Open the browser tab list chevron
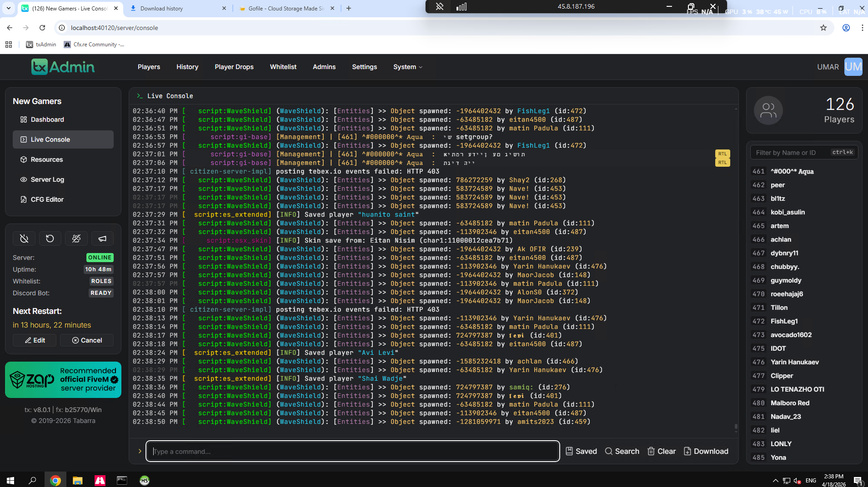This screenshot has width=868, height=487. [x=8, y=8]
